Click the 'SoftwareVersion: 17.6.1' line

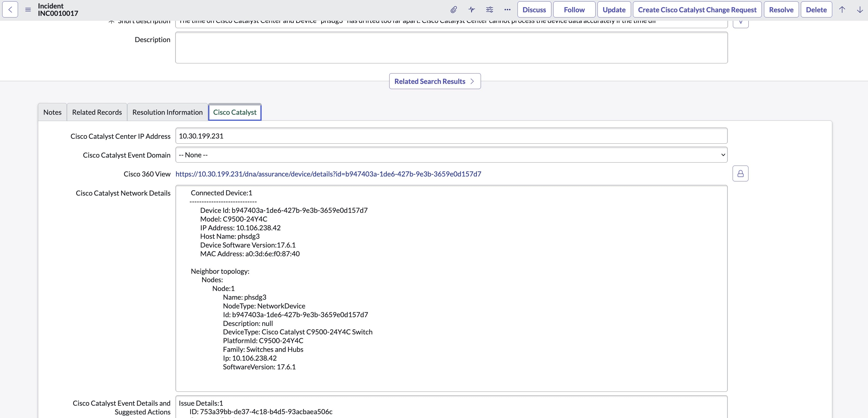259,367
